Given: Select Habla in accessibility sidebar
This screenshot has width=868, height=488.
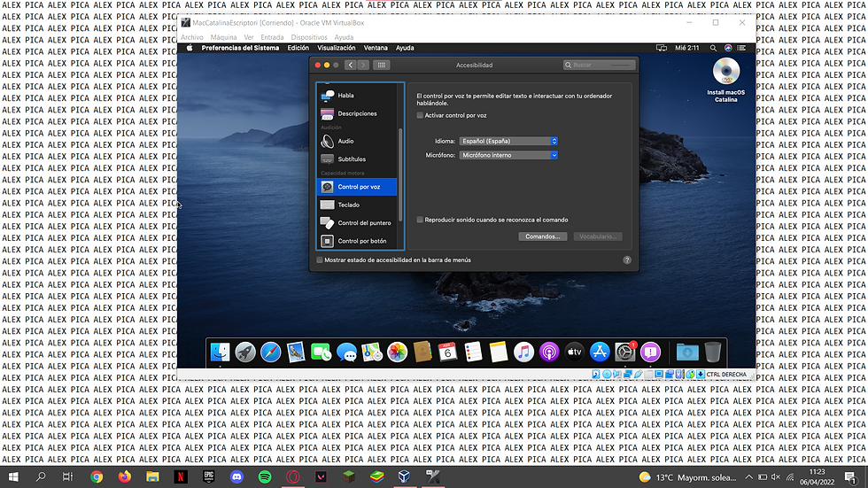Looking at the screenshot, I should tap(357, 95).
